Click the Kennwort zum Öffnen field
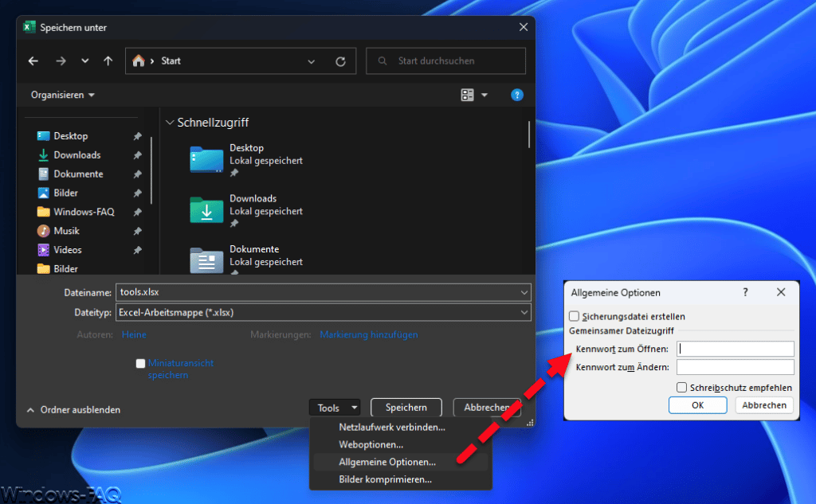The image size is (816, 504). tap(736, 349)
